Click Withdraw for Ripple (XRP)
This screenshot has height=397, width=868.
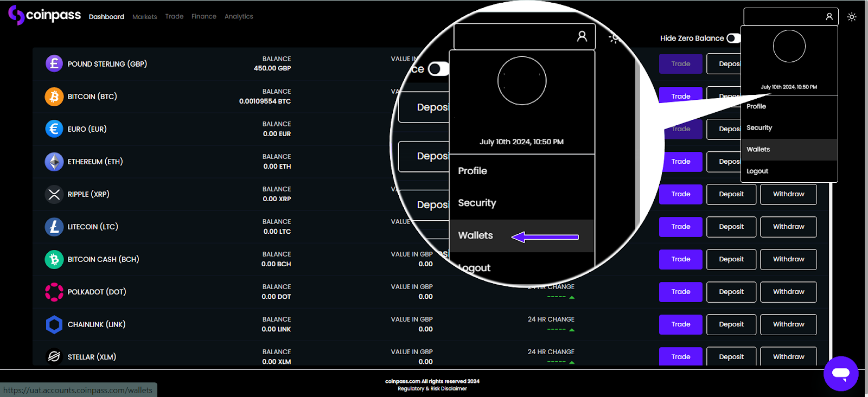(788, 194)
